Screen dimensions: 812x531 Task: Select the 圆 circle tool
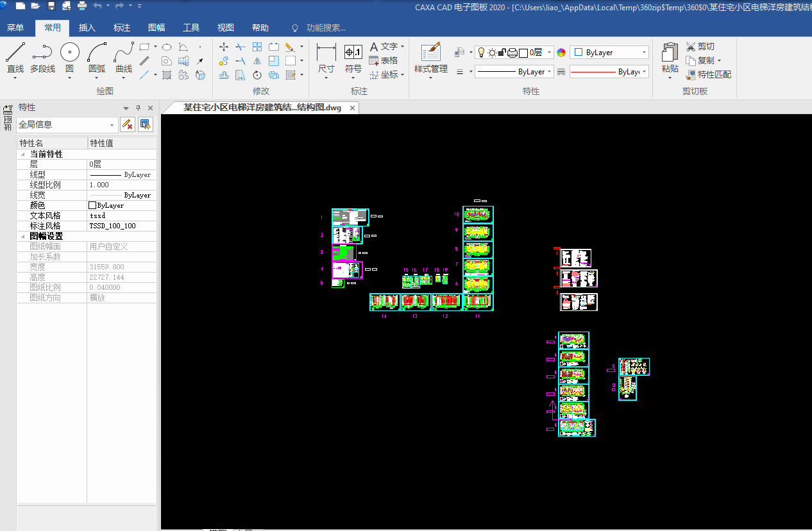69,58
